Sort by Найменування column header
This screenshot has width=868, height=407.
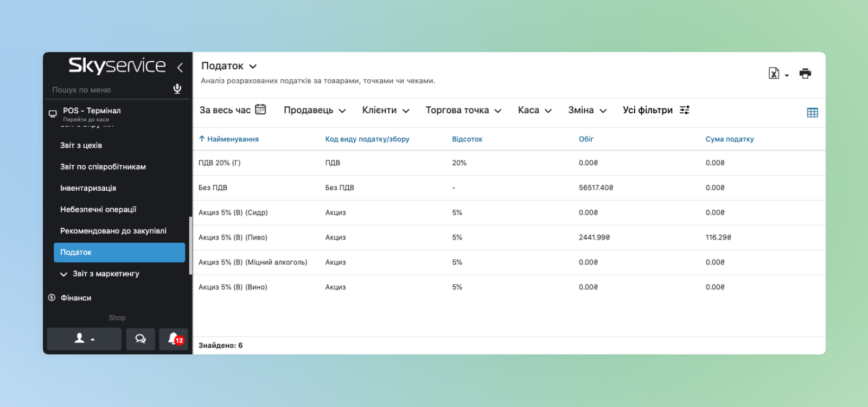click(232, 139)
